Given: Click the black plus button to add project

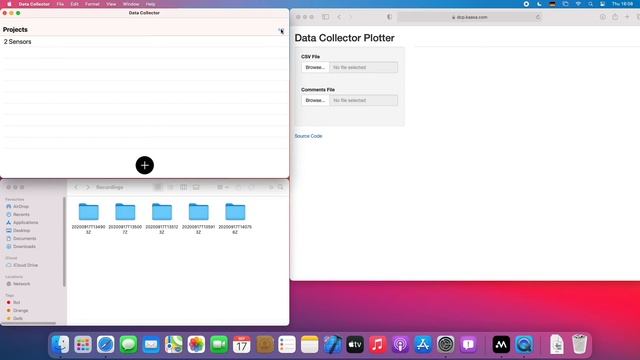Looking at the screenshot, I should click(144, 165).
